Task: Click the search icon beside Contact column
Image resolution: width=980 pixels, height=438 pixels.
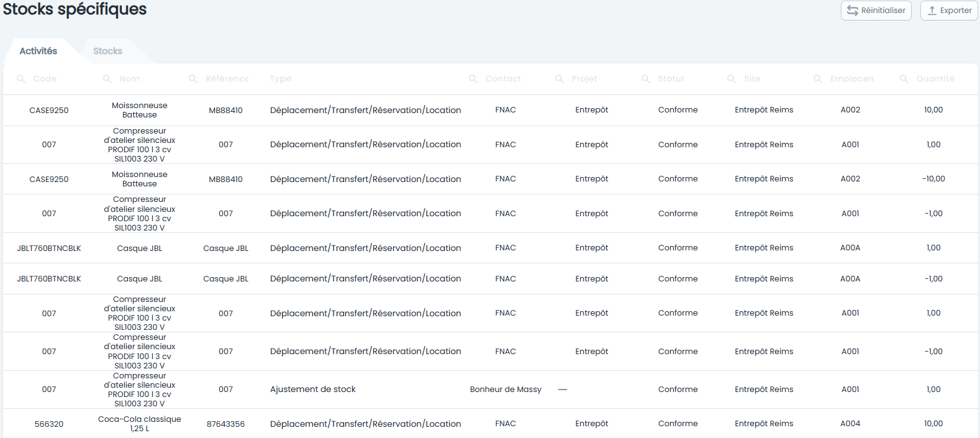Action: click(473, 79)
